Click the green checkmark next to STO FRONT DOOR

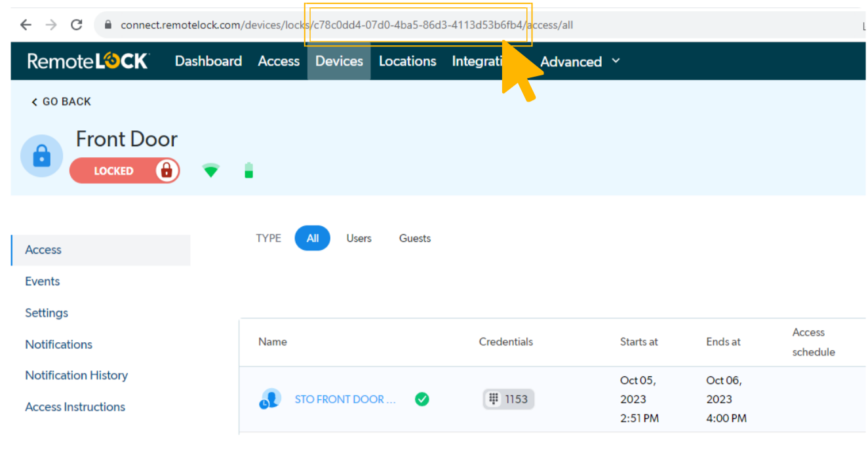coord(422,399)
